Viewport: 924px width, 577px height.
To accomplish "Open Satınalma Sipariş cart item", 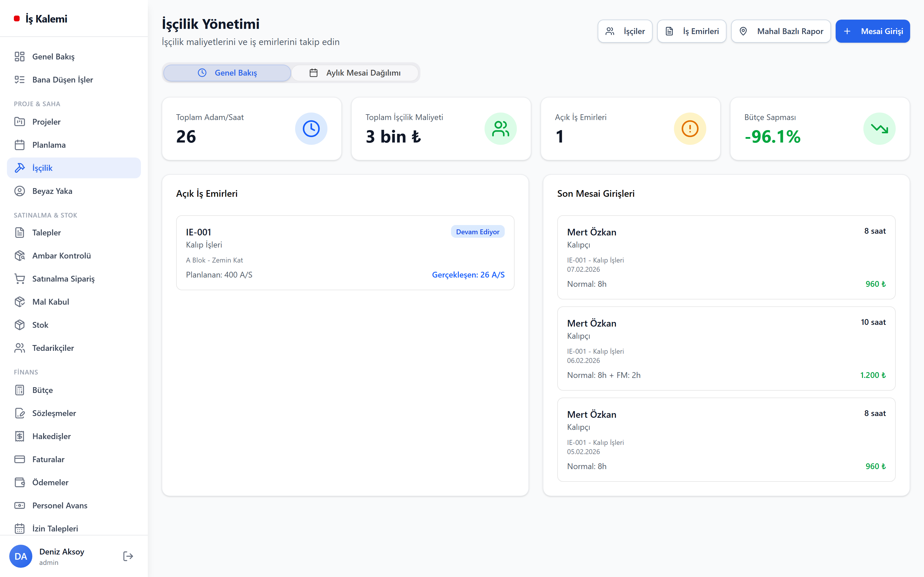I will 74,279.
